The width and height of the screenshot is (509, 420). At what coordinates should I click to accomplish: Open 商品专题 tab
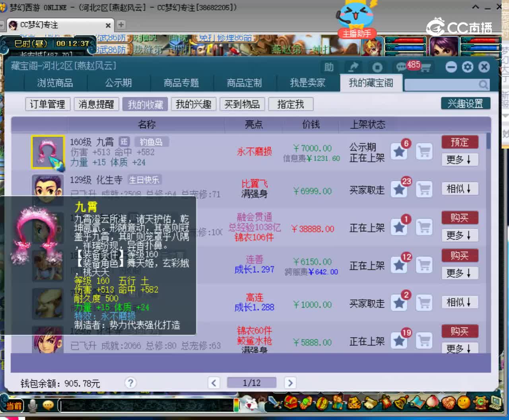pyautogui.click(x=181, y=83)
